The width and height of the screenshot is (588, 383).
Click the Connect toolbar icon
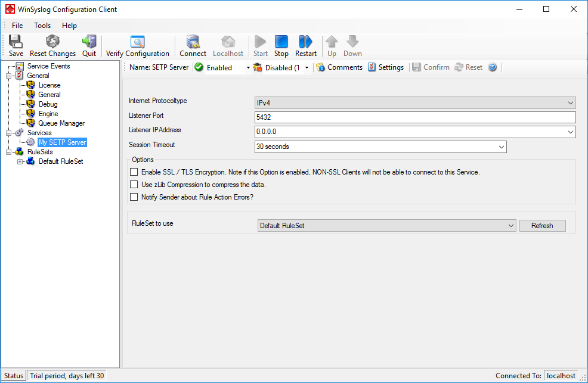(193, 42)
